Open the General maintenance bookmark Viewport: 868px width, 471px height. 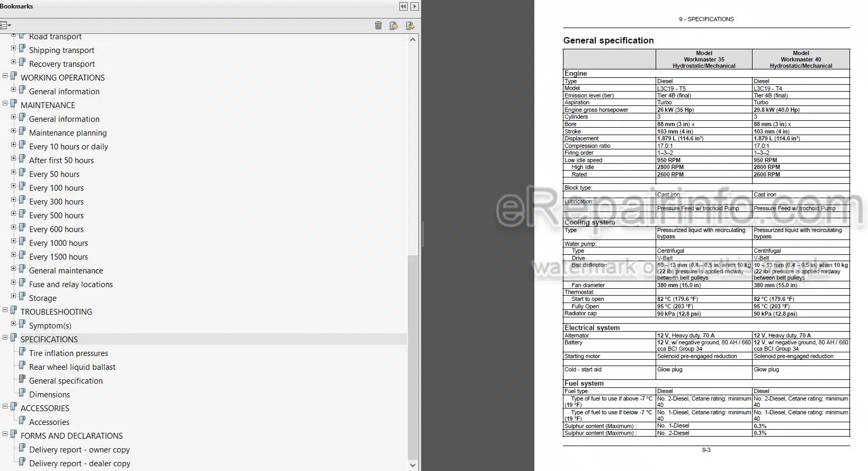[66, 271]
